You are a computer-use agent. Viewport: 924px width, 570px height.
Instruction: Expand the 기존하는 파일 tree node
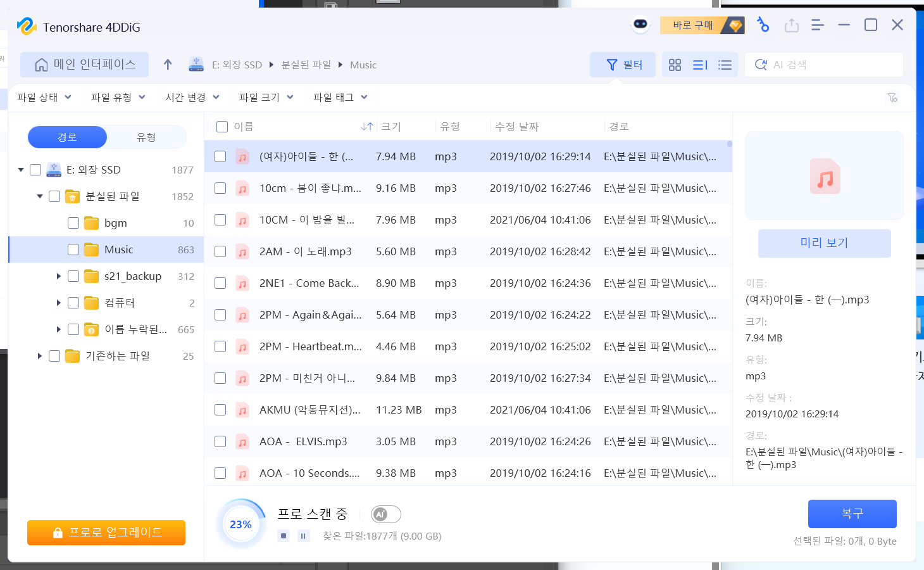coord(40,356)
